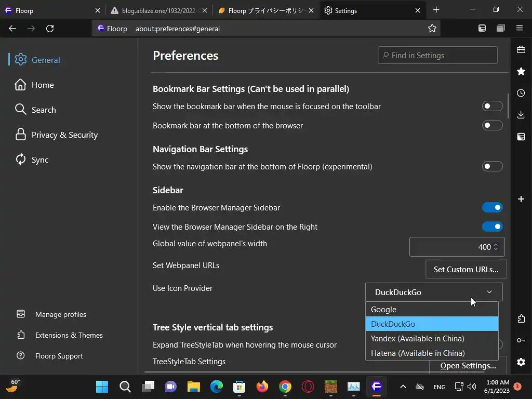Add a webpanel with the plus icon
This screenshot has height=399, width=532.
pos(521,199)
